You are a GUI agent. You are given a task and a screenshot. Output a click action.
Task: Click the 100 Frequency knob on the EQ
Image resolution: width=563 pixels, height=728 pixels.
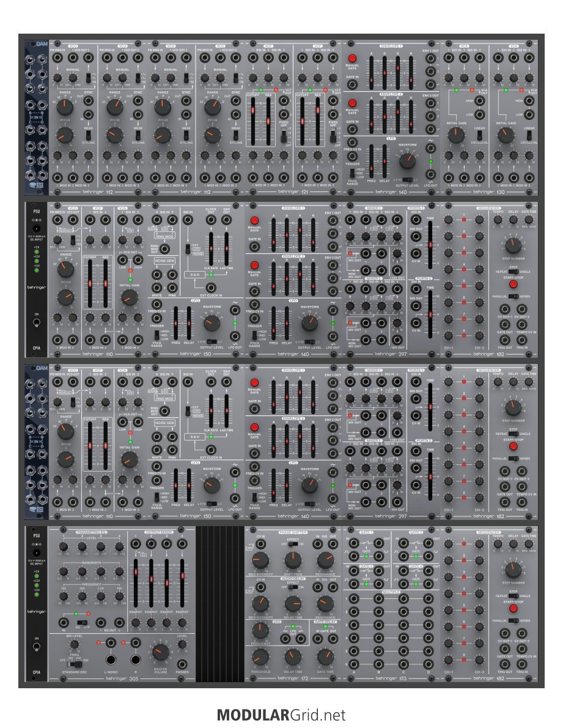(64, 596)
